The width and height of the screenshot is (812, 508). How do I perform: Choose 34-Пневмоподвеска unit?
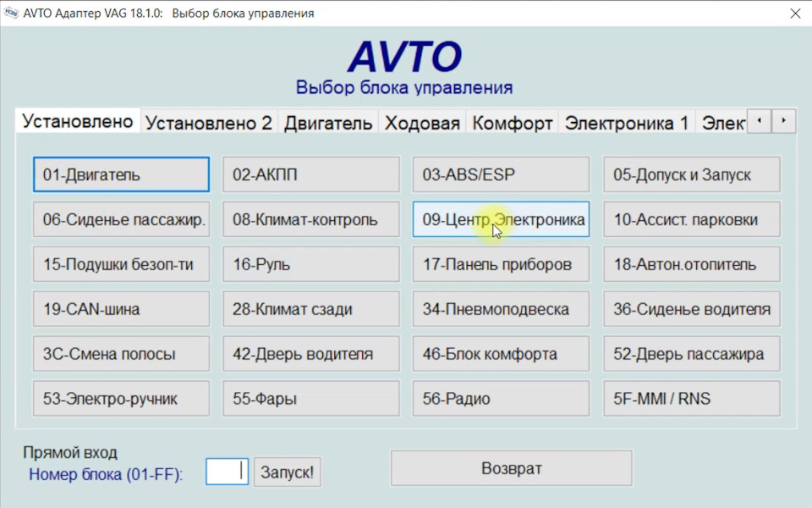click(x=501, y=309)
